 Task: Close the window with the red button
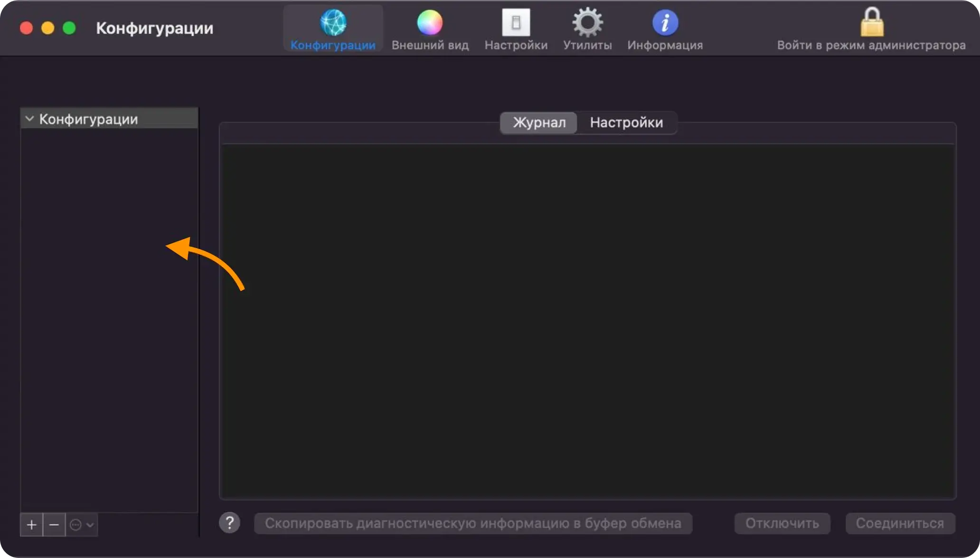pos(26,28)
